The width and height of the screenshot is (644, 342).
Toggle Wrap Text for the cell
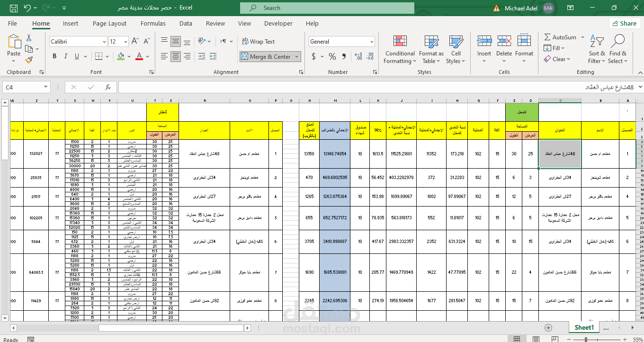point(258,42)
